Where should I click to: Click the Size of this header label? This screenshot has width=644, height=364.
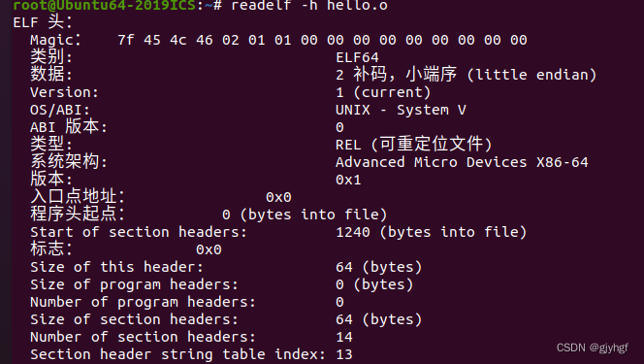coord(116,267)
